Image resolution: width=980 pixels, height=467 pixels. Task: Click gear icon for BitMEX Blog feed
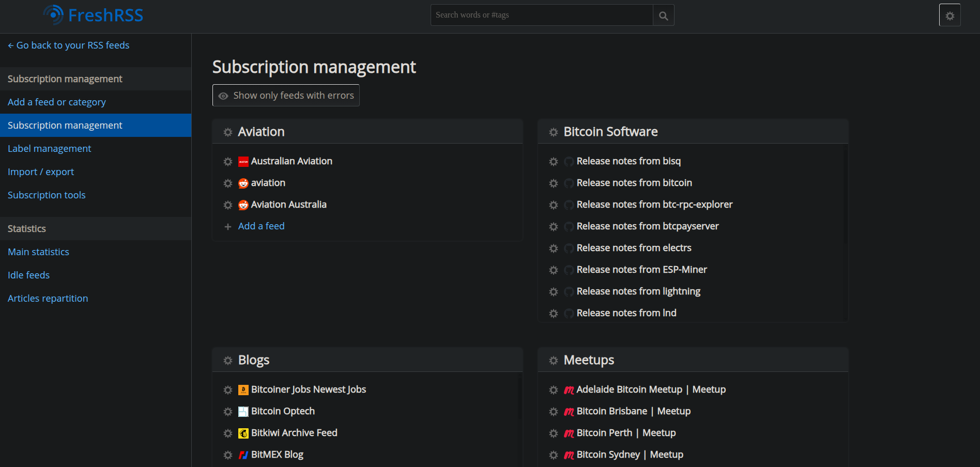(x=228, y=455)
